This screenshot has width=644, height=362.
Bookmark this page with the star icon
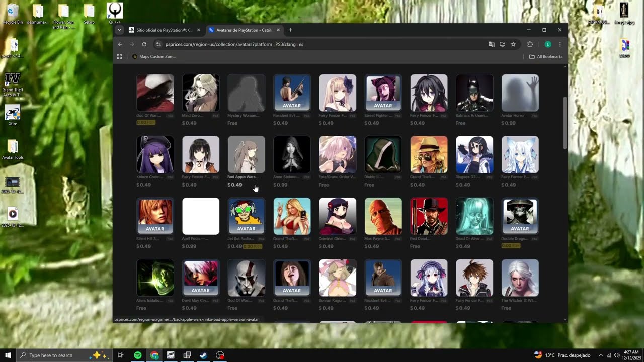pyautogui.click(x=513, y=44)
